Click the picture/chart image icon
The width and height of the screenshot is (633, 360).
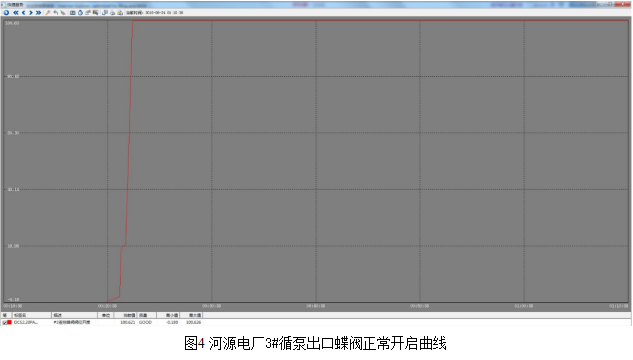click(73, 13)
